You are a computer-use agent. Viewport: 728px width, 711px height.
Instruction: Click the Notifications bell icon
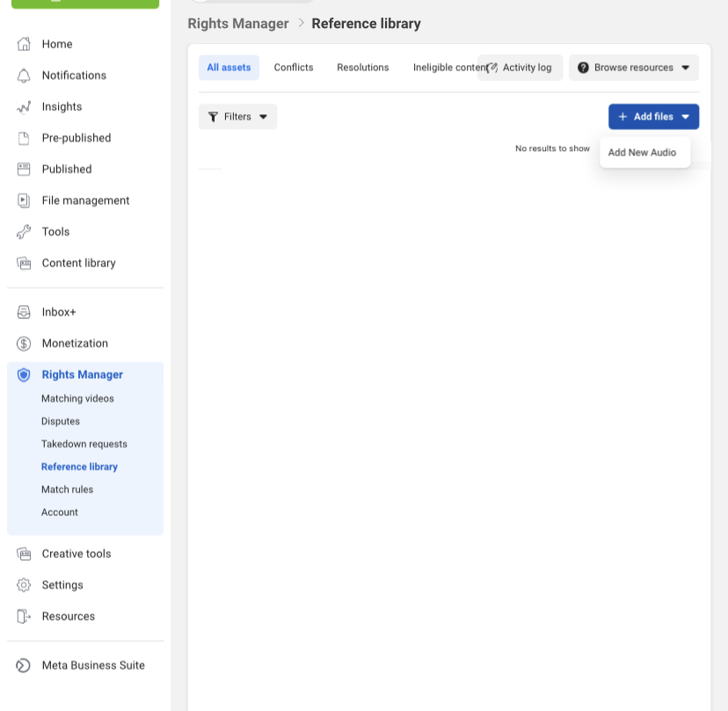[24, 76]
